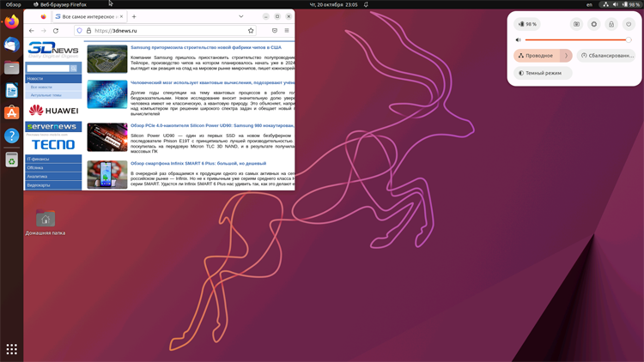
Task: Expand the wired network options arrow
Action: point(565,56)
